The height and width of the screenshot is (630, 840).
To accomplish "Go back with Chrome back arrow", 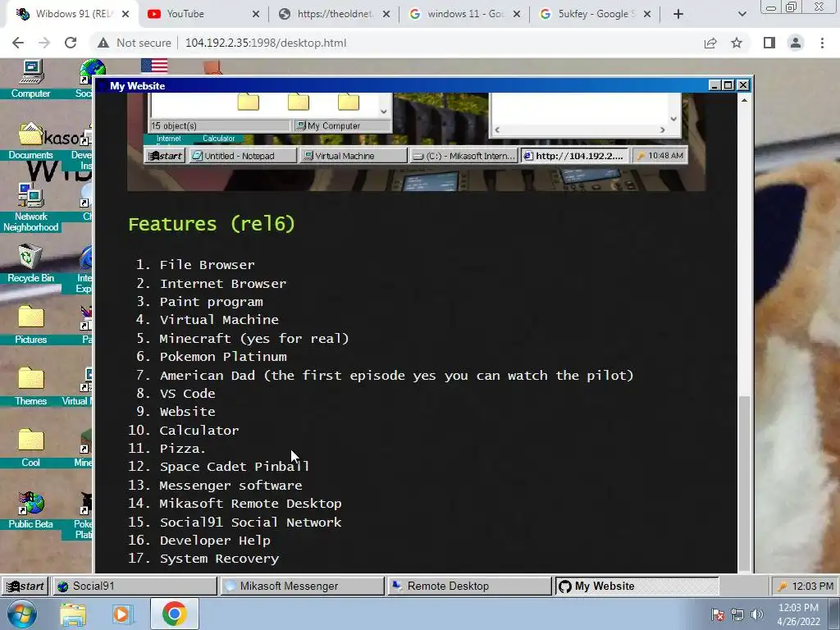I will tap(18, 43).
